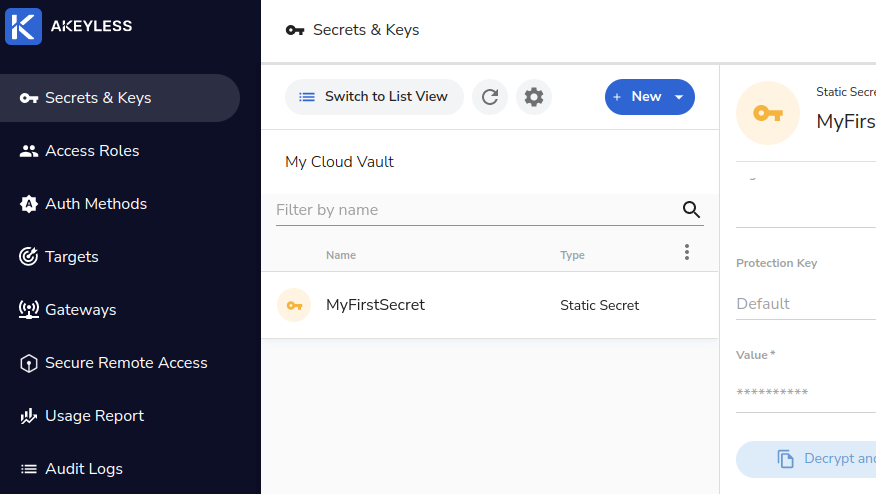Open the settings gear

(x=534, y=97)
